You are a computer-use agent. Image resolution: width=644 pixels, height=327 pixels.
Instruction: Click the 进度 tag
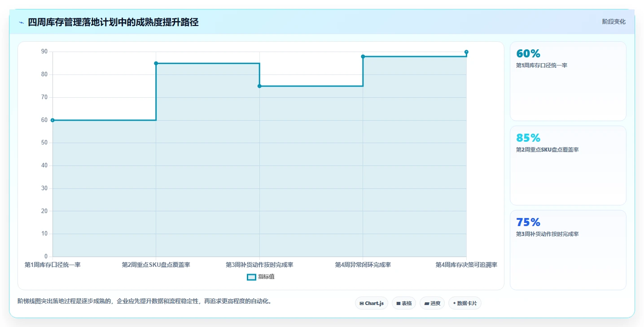pos(432,303)
